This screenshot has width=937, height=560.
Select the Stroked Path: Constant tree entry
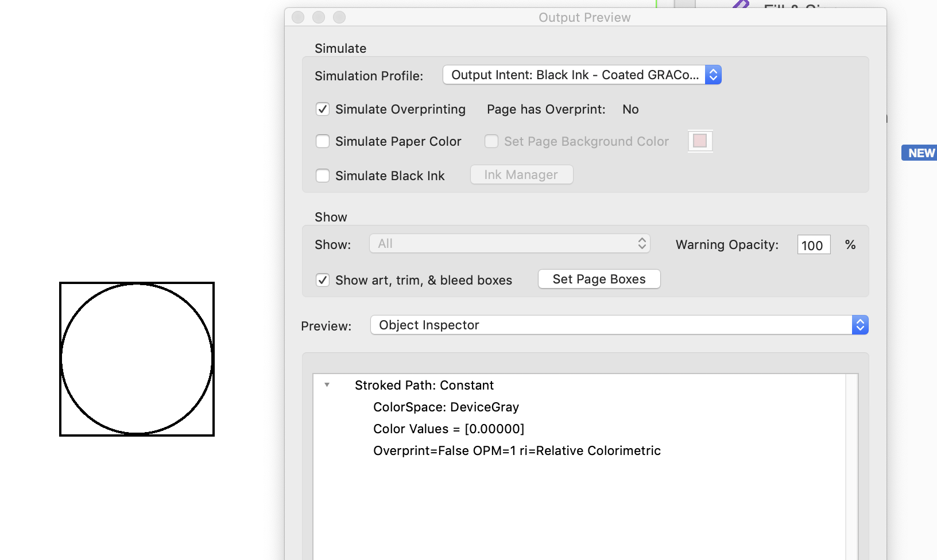pyautogui.click(x=424, y=385)
